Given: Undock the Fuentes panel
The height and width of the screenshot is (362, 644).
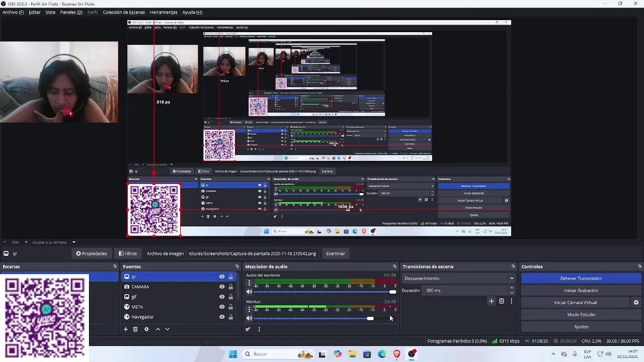Looking at the screenshot, I should [237, 266].
